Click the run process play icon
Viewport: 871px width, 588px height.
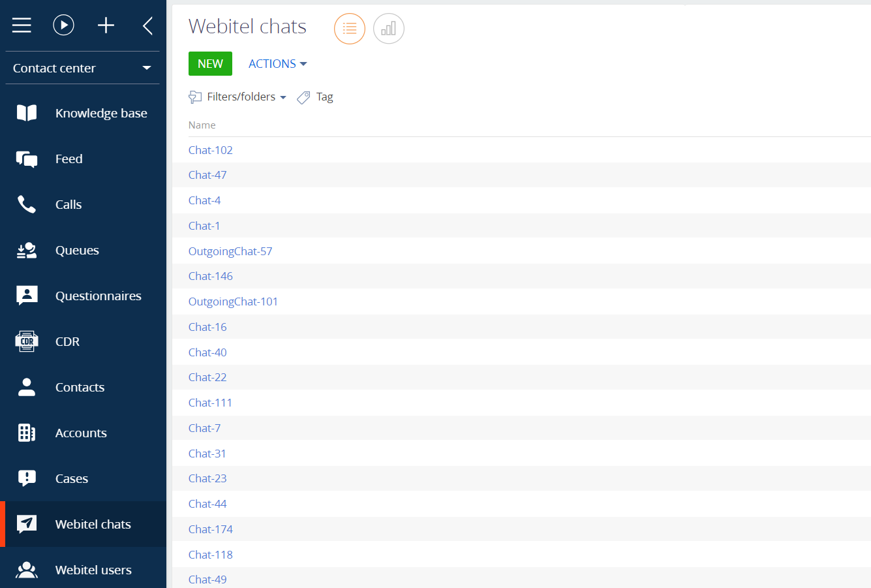[x=63, y=25]
